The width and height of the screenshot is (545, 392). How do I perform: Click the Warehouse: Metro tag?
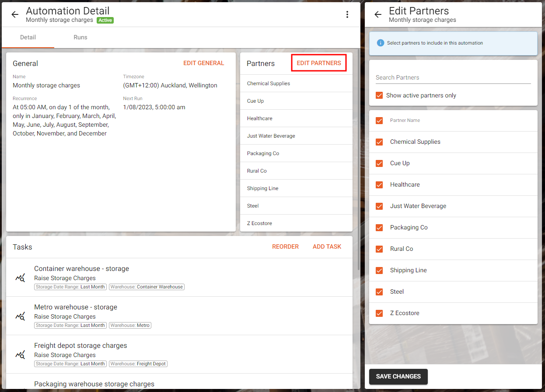click(130, 326)
